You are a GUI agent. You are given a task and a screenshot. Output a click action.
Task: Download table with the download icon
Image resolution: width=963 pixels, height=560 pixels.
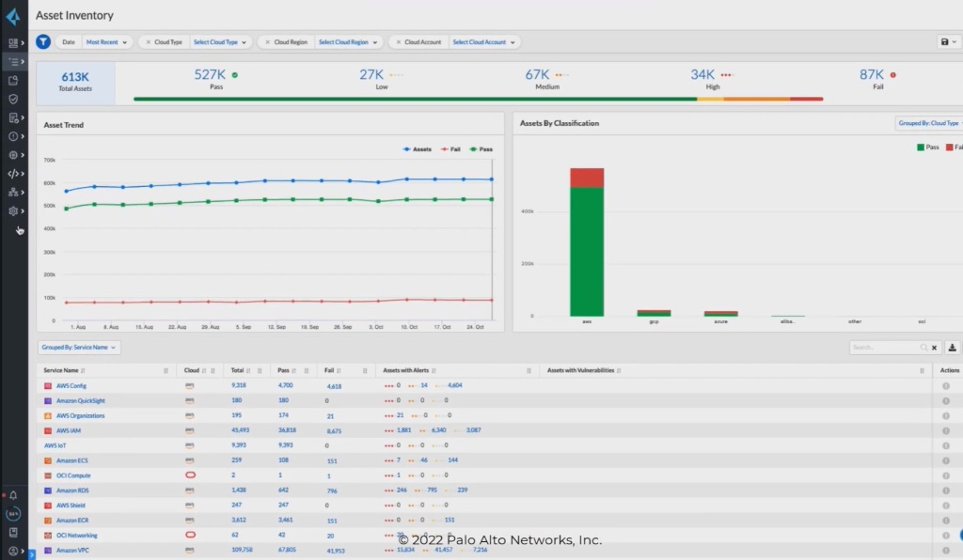(952, 348)
